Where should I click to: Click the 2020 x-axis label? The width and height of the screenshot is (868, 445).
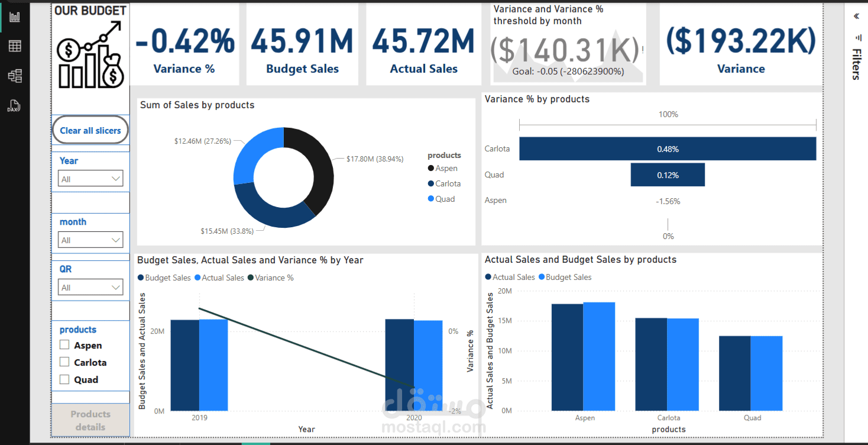(414, 417)
